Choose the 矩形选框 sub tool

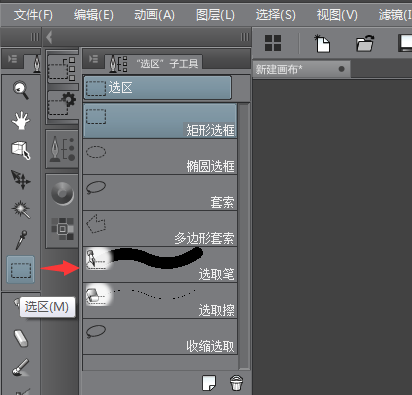point(160,121)
